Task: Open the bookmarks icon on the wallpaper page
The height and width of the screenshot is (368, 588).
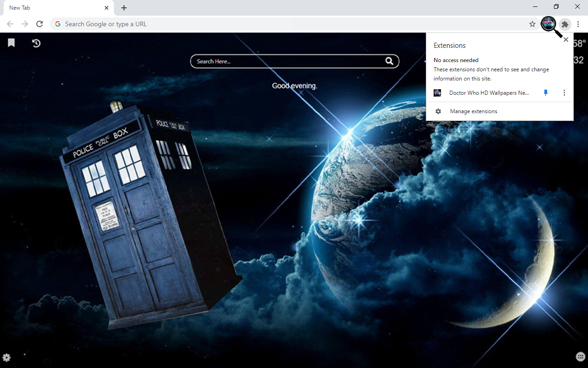Action: click(x=11, y=43)
